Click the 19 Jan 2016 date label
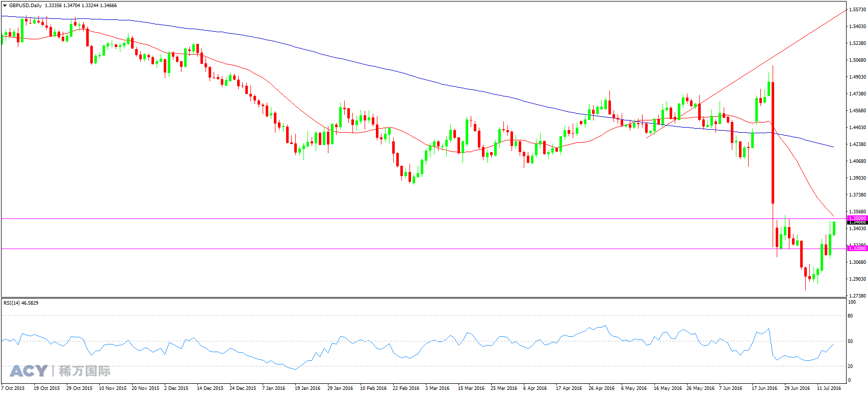The width and height of the screenshot is (868, 394). [x=308, y=388]
